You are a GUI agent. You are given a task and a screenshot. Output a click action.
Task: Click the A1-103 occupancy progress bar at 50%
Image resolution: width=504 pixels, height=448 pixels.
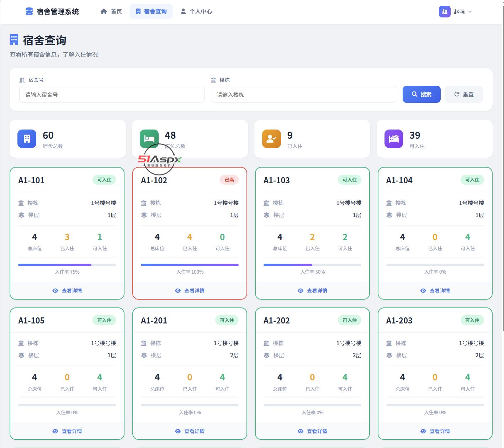(x=313, y=265)
